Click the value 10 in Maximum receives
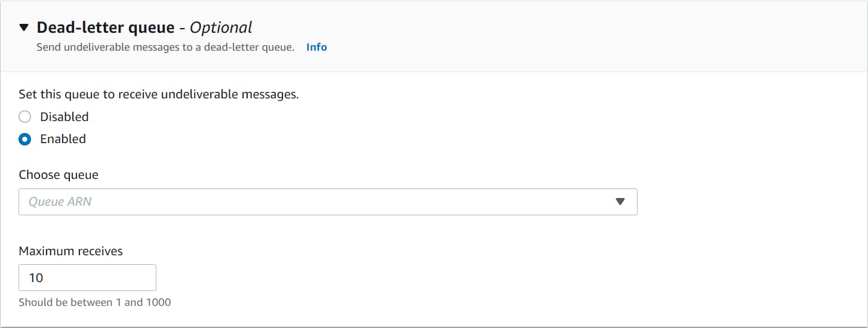The width and height of the screenshot is (868, 328). pyautogui.click(x=36, y=278)
